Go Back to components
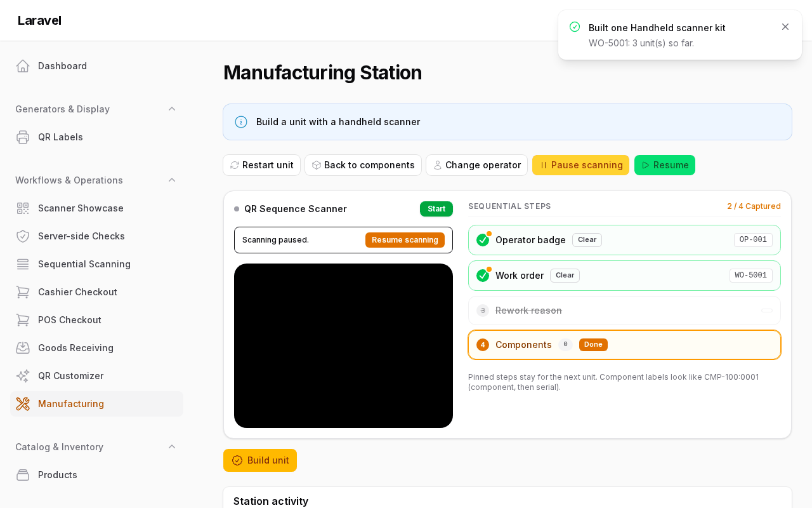Viewport: 812px width, 508px height. pyautogui.click(x=363, y=165)
